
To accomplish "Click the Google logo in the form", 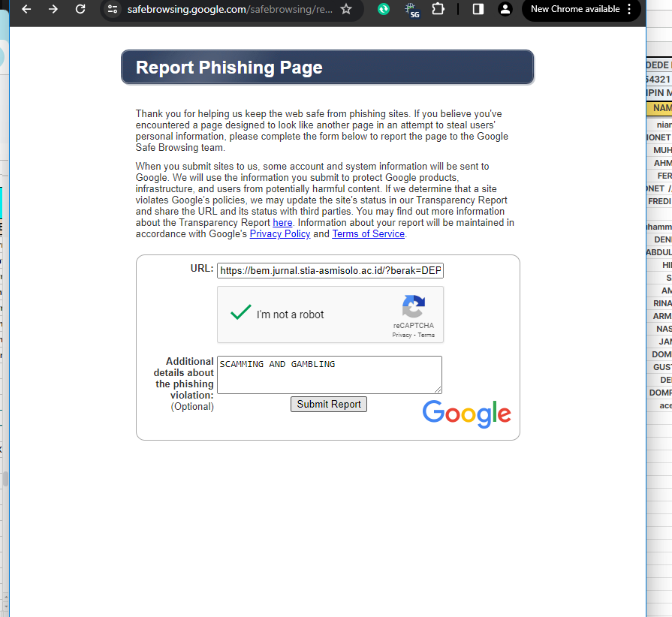I will point(467,414).
